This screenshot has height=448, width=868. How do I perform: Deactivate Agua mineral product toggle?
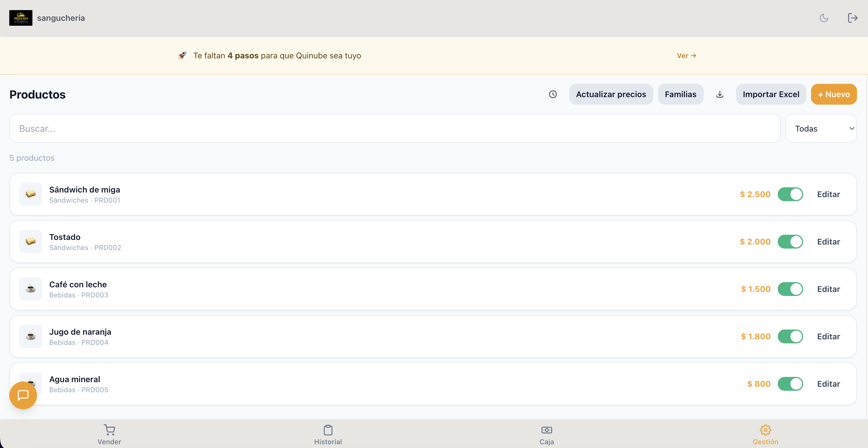[790, 384]
